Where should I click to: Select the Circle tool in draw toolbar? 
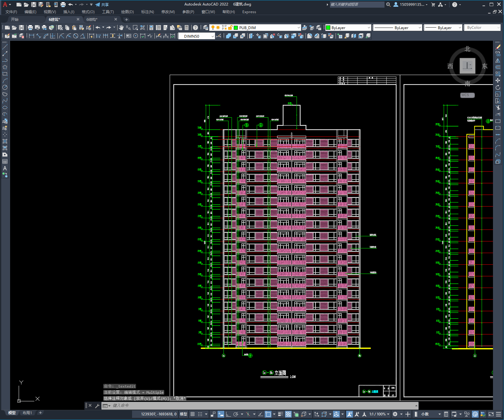5,87
